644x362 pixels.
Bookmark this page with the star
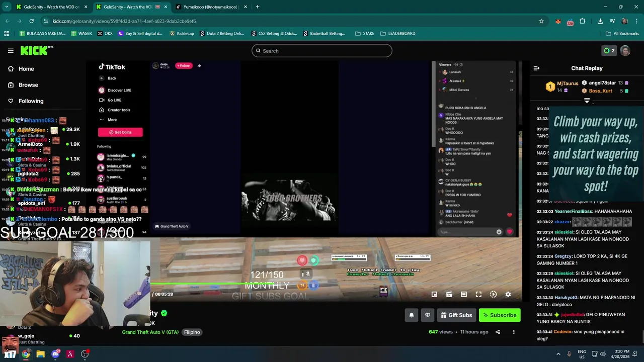541,21
